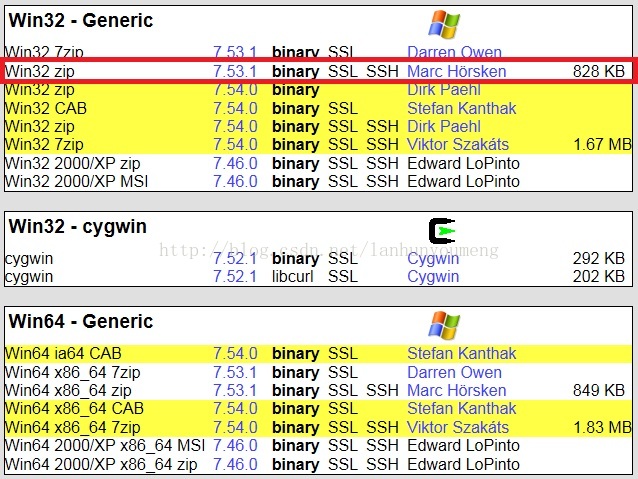The image size is (638, 479).
Task: Open the 7.54.0 link in Win32 CAB row
Action: click(x=235, y=108)
